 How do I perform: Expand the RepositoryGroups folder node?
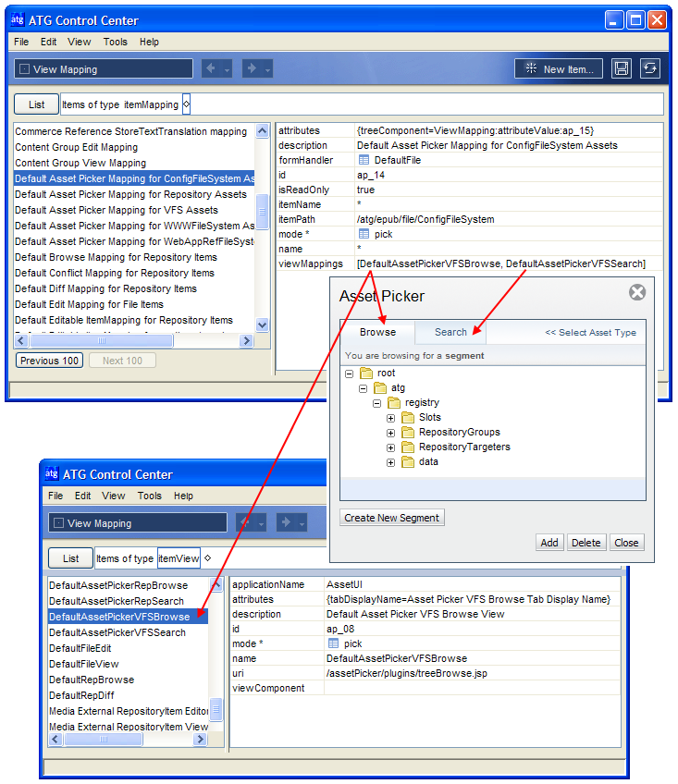[x=390, y=433]
